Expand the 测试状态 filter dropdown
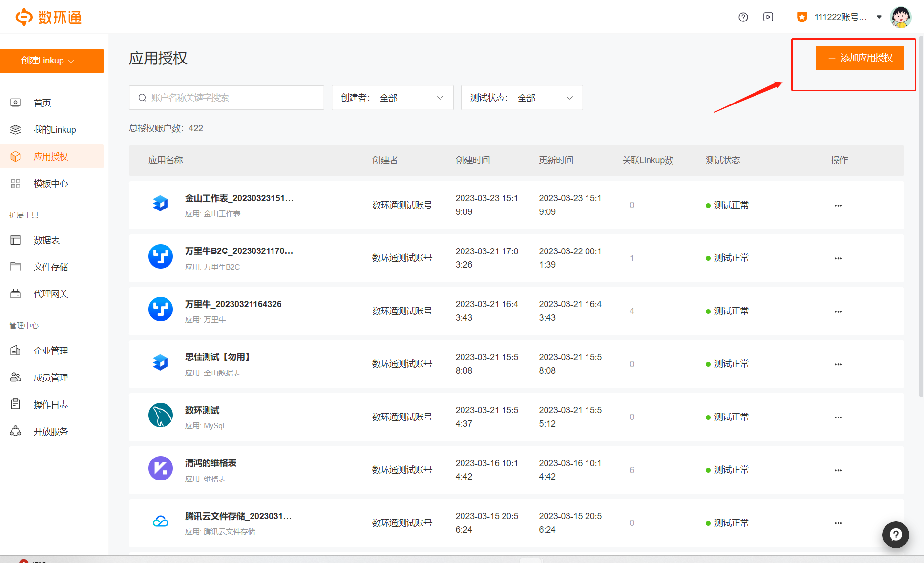Screen dimensions: 924x563 pyautogui.click(x=521, y=98)
